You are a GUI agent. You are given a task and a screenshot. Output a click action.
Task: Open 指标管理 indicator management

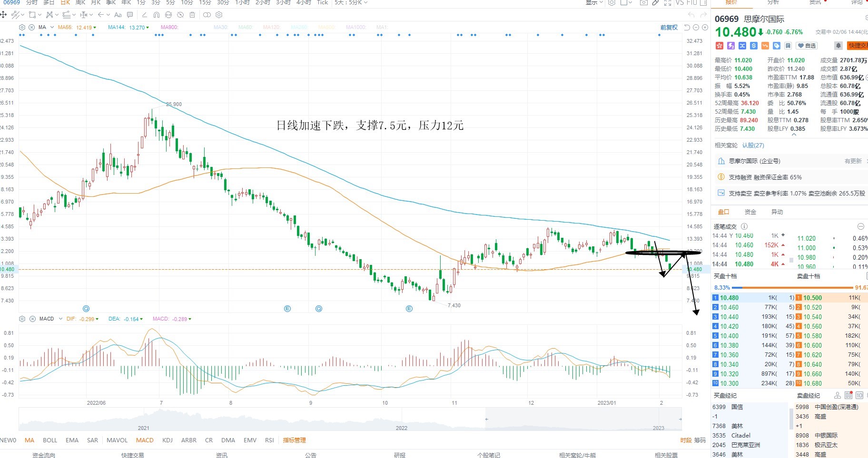pos(294,440)
